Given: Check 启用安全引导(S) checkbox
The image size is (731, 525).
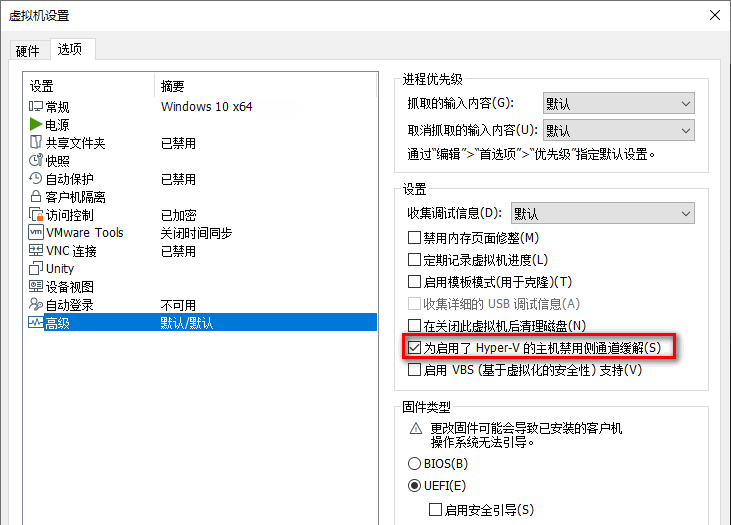Looking at the screenshot, I should 435,509.
